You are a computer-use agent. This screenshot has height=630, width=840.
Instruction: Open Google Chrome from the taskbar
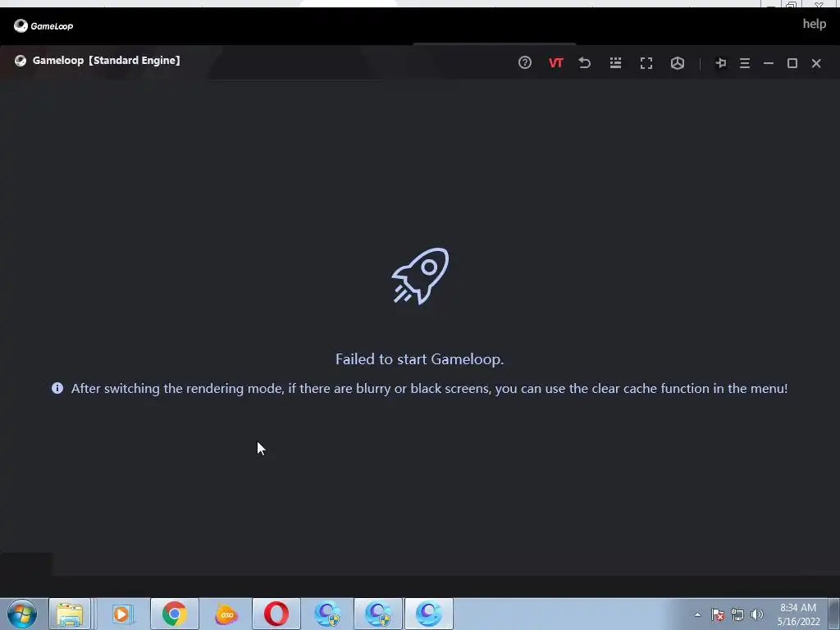pos(174,614)
